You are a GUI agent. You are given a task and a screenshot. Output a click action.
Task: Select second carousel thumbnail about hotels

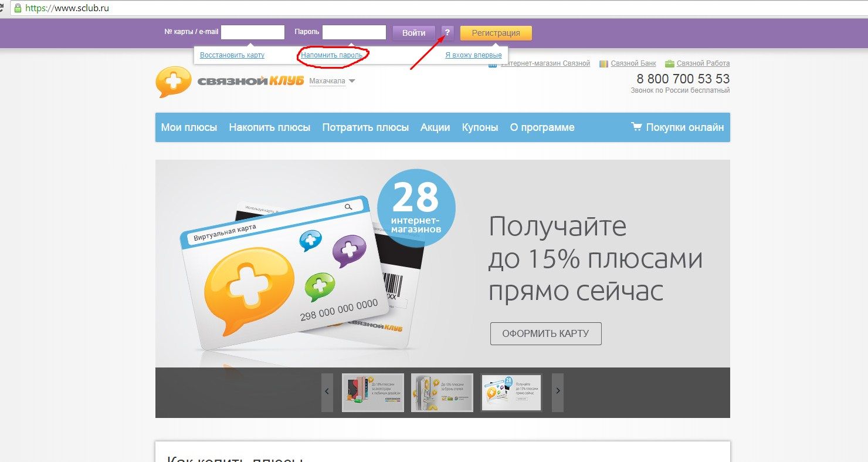pyautogui.click(x=442, y=393)
